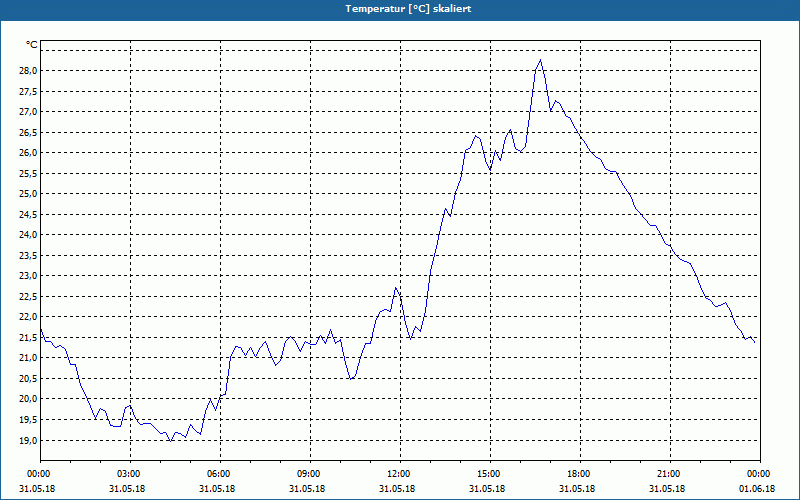The height and width of the screenshot is (500, 800).
Task: Select the 06:00 time axis label
Action: pyautogui.click(x=218, y=474)
